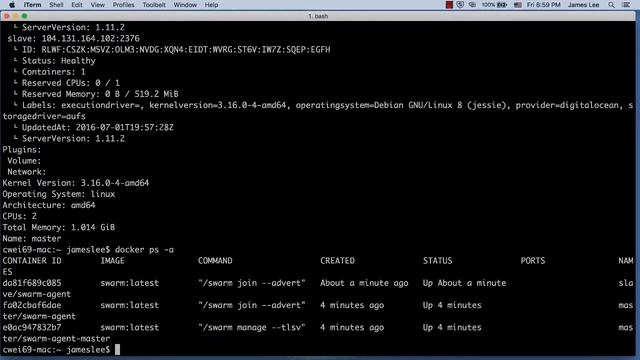Screen dimensions: 640x360
Task: Open the iTerm application menu
Action: (x=32, y=5)
